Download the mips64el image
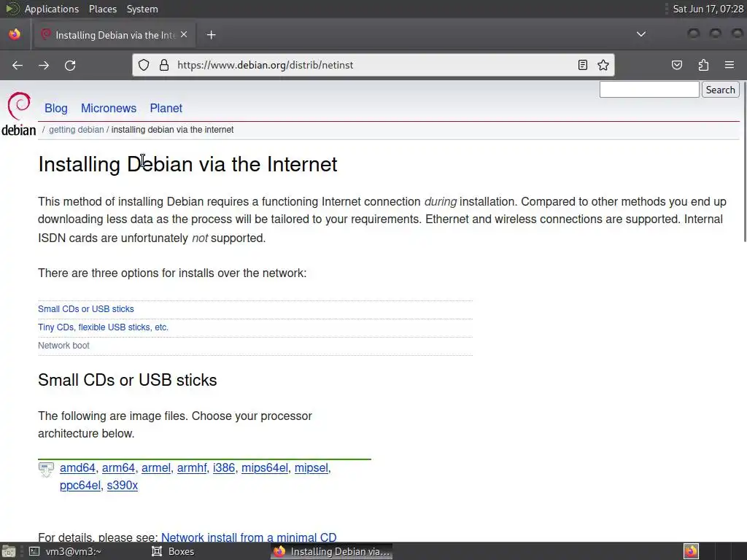 [x=264, y=468]
